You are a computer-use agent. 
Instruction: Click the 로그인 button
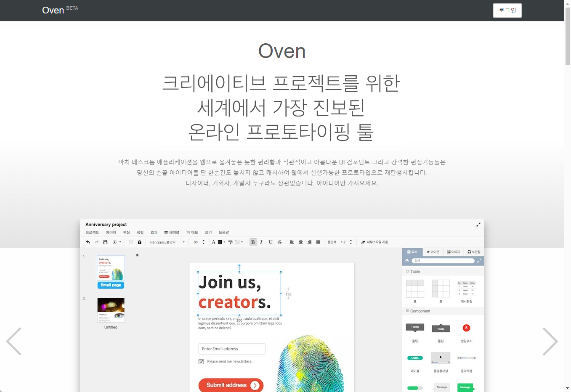click(x=507, y=11)
